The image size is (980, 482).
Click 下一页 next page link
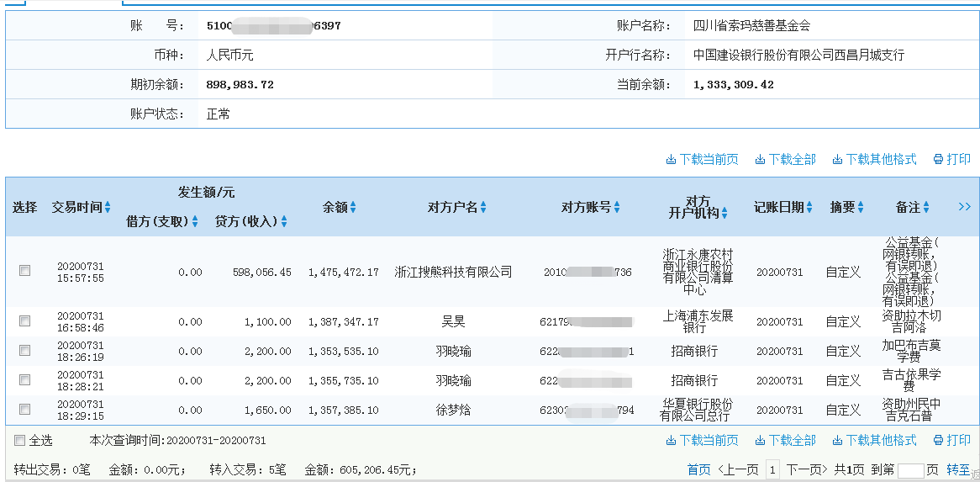[x=806, y=470]
